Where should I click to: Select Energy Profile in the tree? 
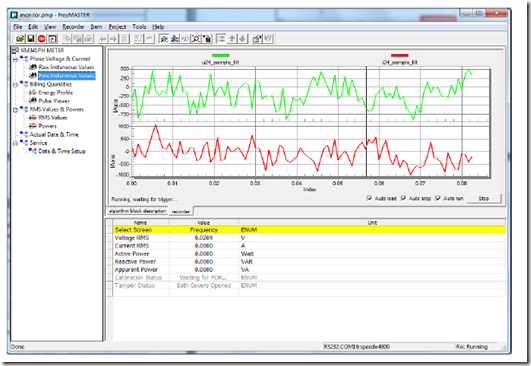[x=56, y=92]
